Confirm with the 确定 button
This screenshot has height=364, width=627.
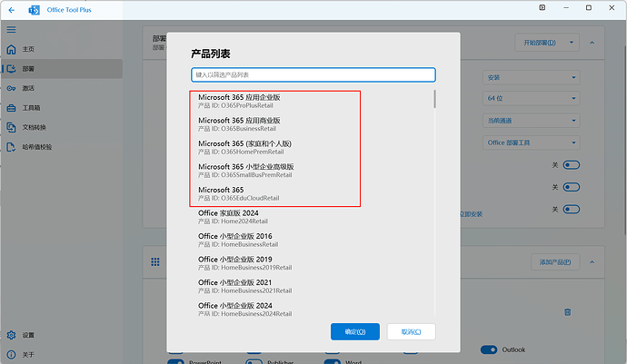click(x=355, y=331)
